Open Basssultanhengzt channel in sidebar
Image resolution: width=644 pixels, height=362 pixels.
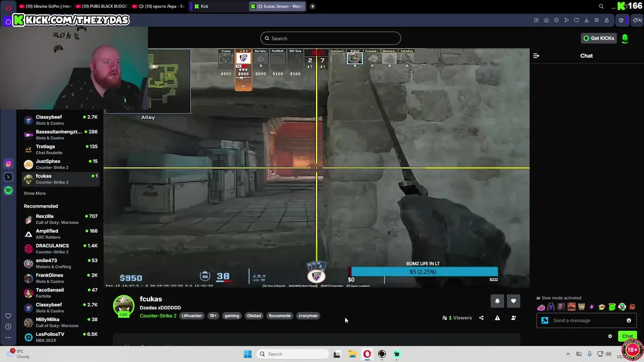click(60, 135)
